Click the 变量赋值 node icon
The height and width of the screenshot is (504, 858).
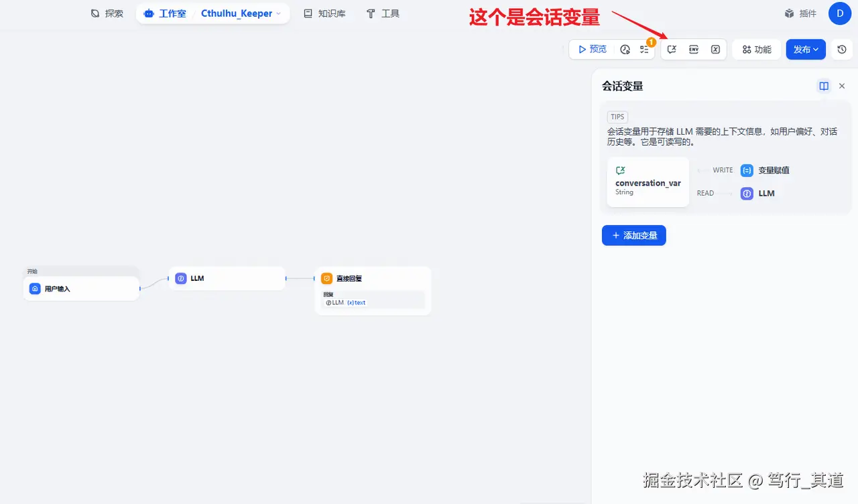[747, 170]
